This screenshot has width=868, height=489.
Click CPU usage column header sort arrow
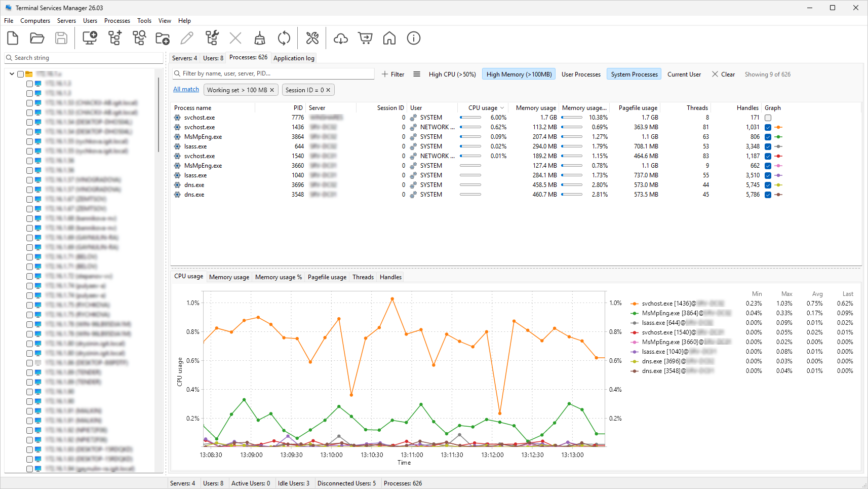(x=502, y=108)
